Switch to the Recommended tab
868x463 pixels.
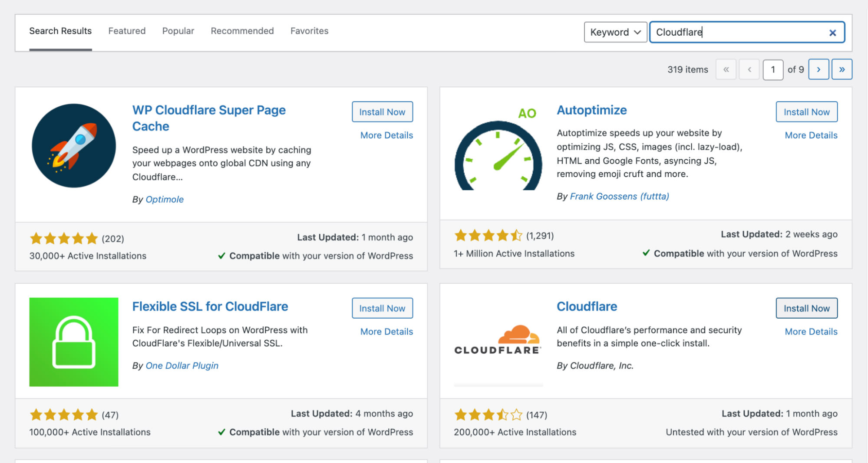242,31
